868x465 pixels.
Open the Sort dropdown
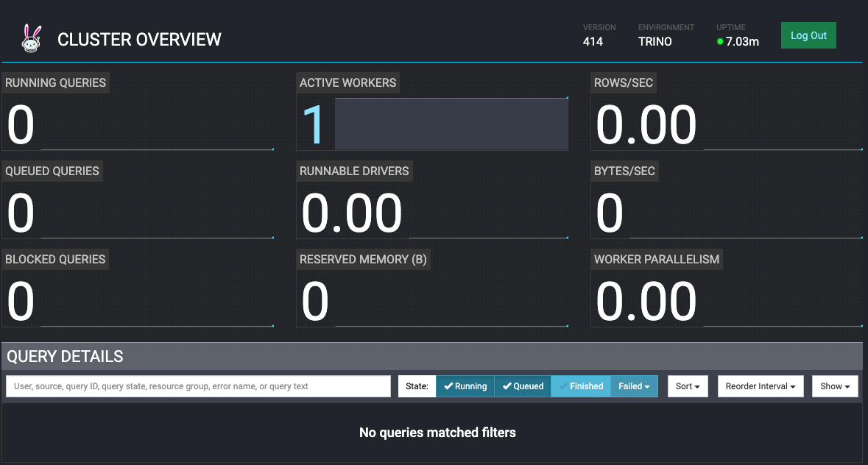[x=688, y=386]
